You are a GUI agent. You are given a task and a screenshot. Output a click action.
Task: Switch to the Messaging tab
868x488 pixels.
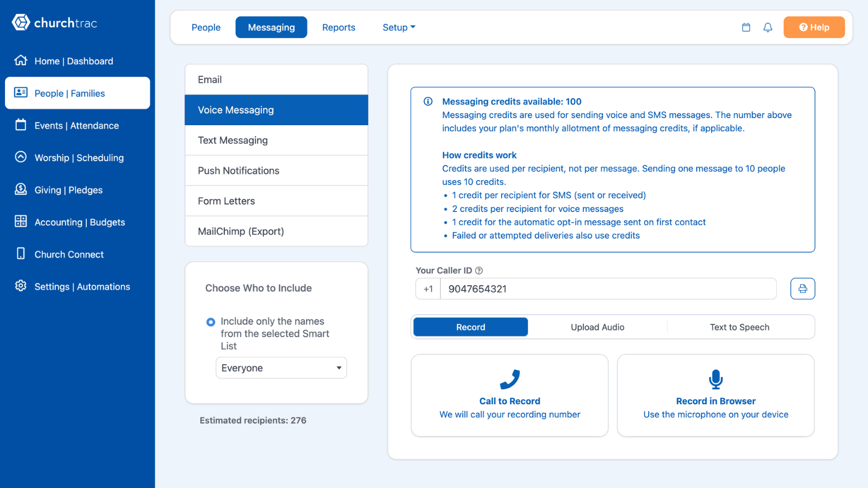pyautogui.click(x=271, y=27)
